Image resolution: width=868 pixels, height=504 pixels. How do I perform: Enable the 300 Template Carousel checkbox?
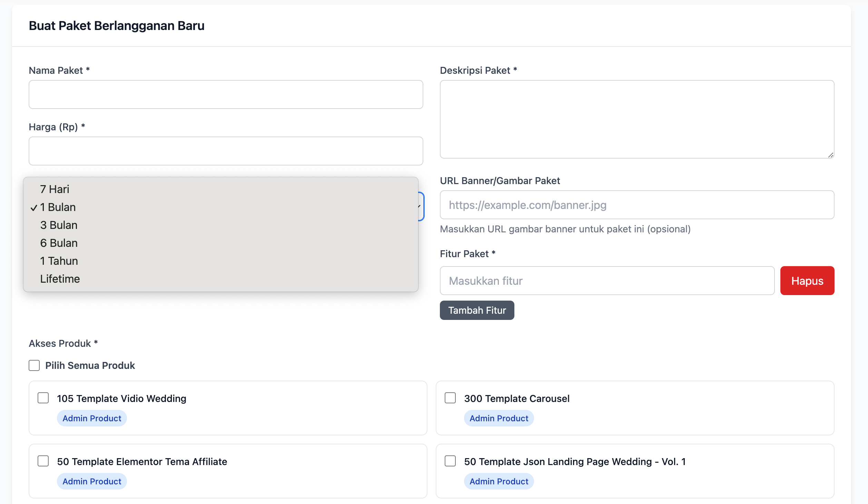pos(450,398)
